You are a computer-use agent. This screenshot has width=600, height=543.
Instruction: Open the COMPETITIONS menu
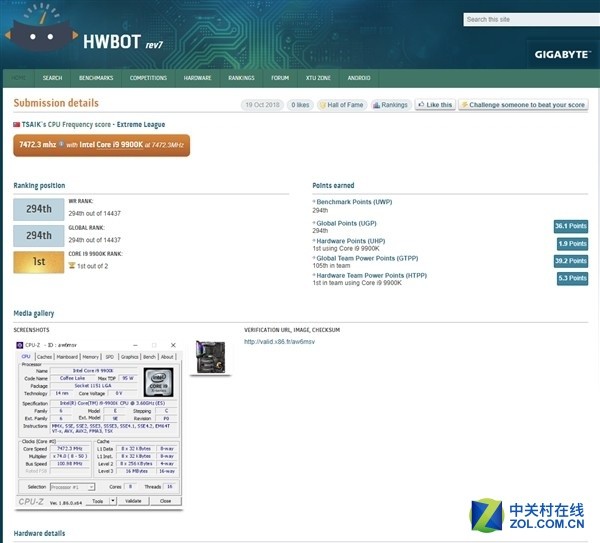click(148, 78)
